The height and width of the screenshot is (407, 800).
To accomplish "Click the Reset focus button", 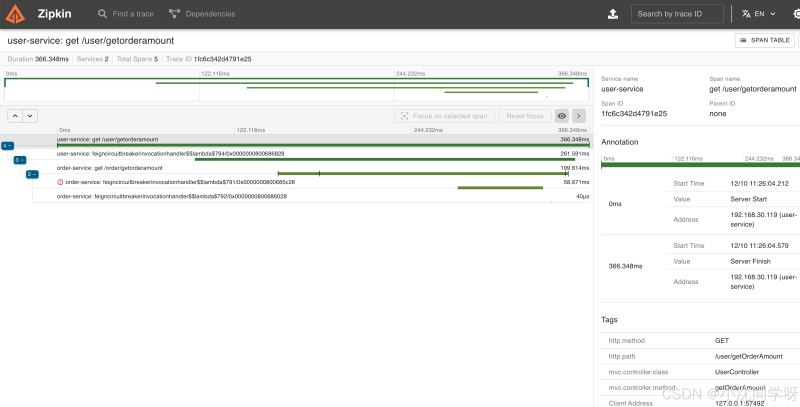I will coord(525,116).
